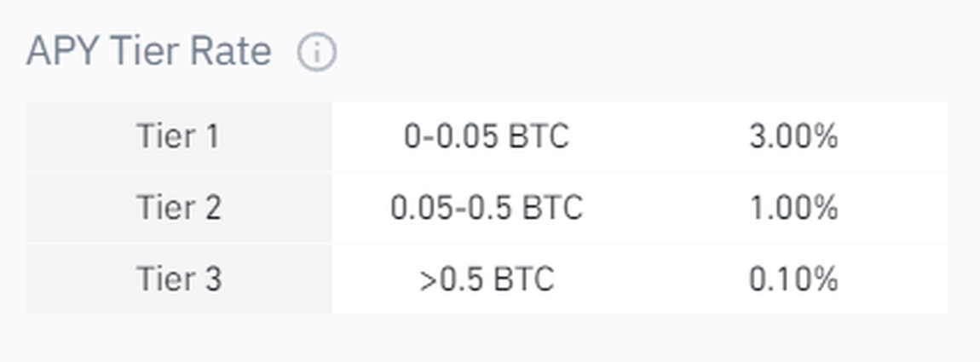Click the >0.5 BTC range cell
The width and height of the screenshot is (980, 362).
(486, 279)
